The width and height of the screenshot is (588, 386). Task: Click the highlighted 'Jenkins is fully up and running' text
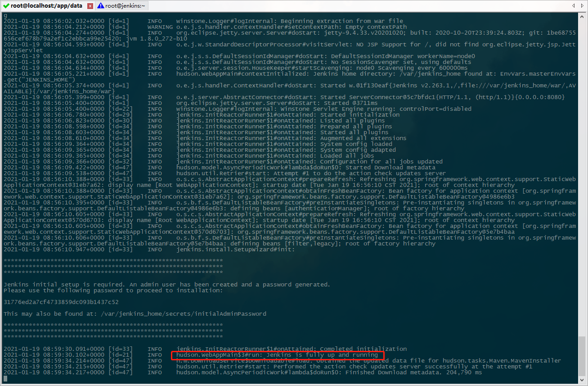point(277,355)
